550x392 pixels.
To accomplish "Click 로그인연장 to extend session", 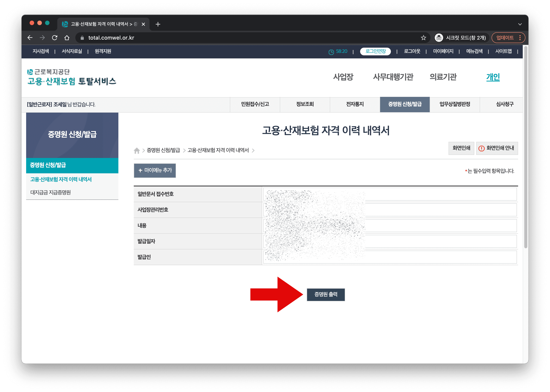I will pos(375,51).
